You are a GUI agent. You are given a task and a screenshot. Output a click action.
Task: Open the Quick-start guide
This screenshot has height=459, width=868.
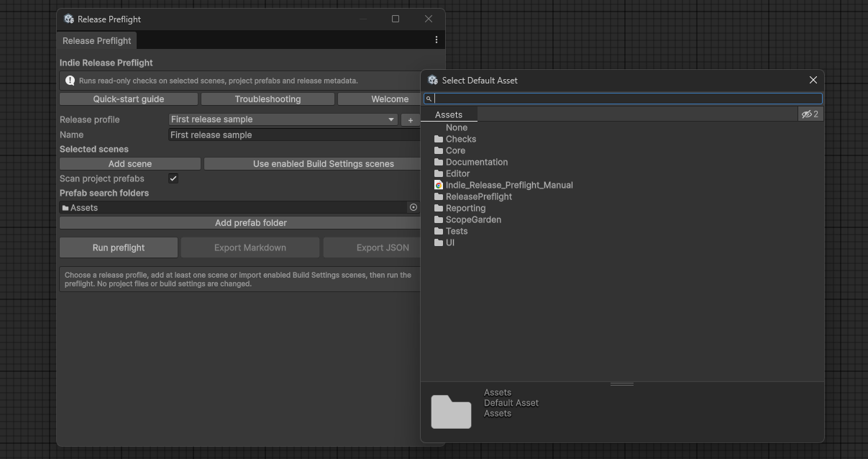pyautogui.click(x=129, y=99)
